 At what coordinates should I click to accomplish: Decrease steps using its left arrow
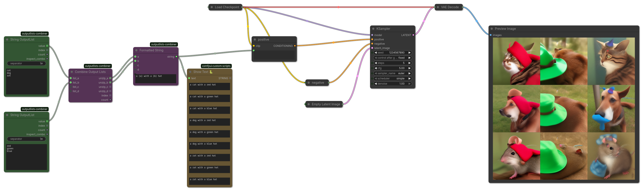pos(375,63)
